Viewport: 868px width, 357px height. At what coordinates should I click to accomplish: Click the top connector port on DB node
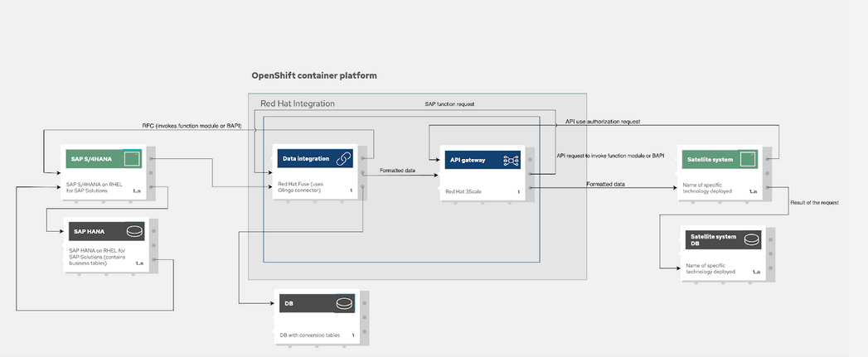[364, 303]
